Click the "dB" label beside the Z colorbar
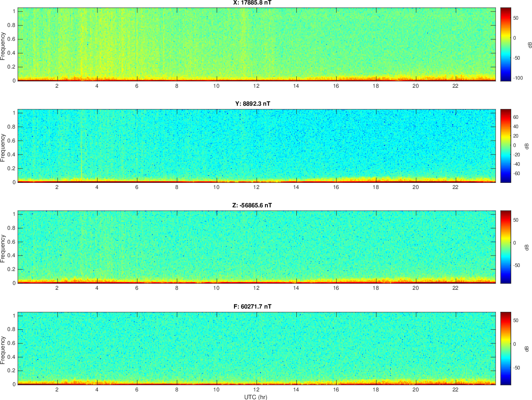The image size is (532, 400). click(527, 247)
